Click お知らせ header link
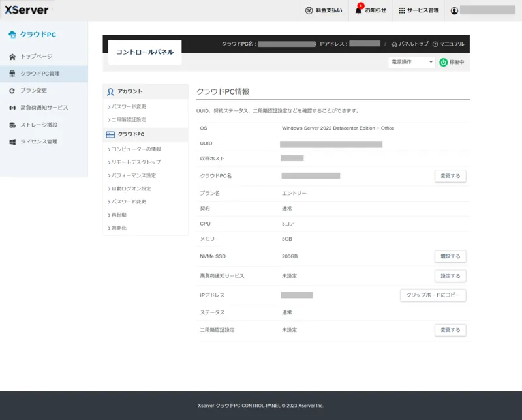Viewport: 522px width, 420px height. pyautogui.click(x=371, y=10)
